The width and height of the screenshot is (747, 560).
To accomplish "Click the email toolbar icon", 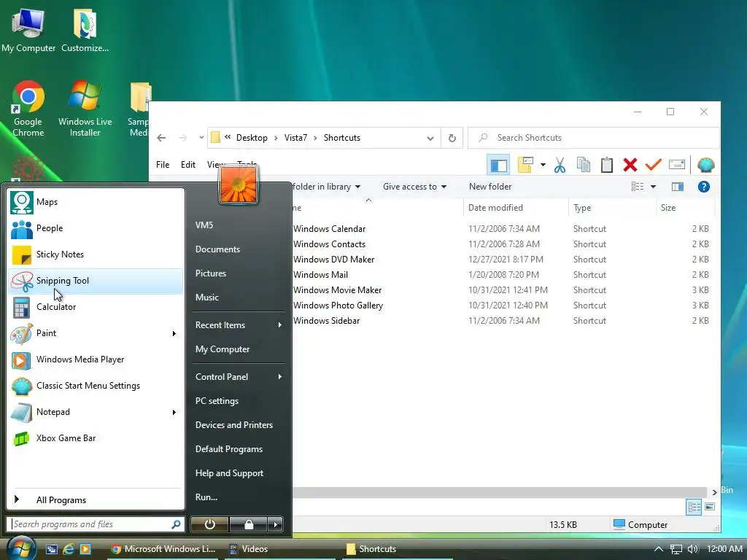I will 676,165.
